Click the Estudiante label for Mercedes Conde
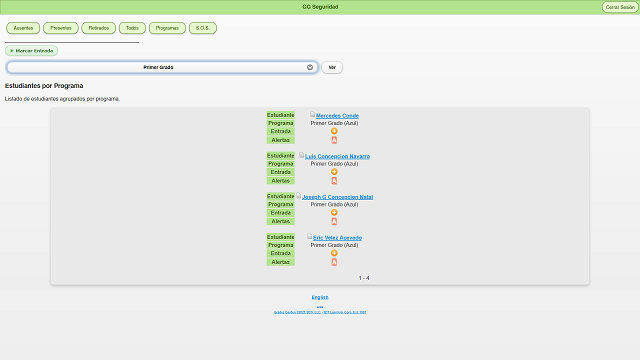Viewport: 640px width, 360px height. (280, 115)
